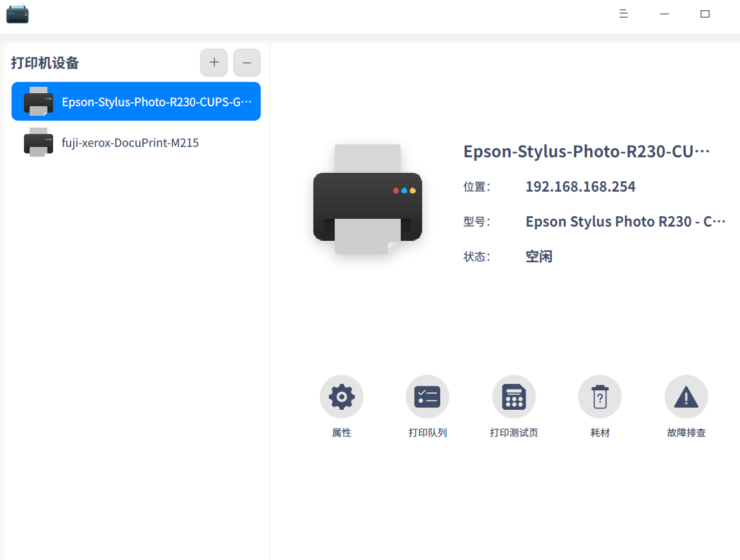Open the 耗材 supplies icon

click(600, 397)
